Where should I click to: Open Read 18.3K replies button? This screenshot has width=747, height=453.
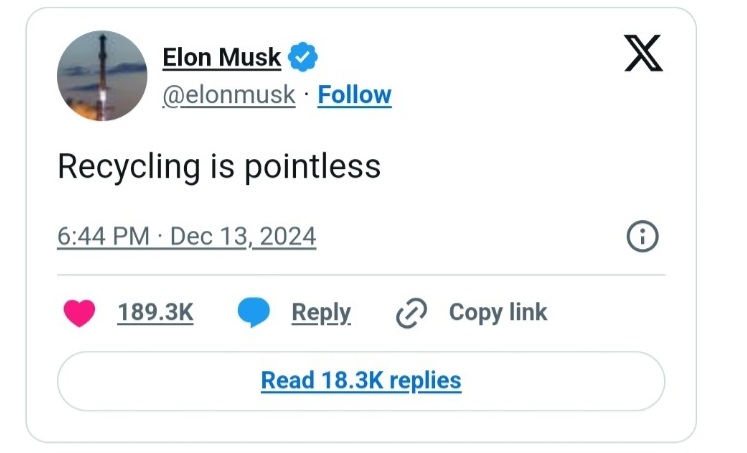(x=361, y=380)
